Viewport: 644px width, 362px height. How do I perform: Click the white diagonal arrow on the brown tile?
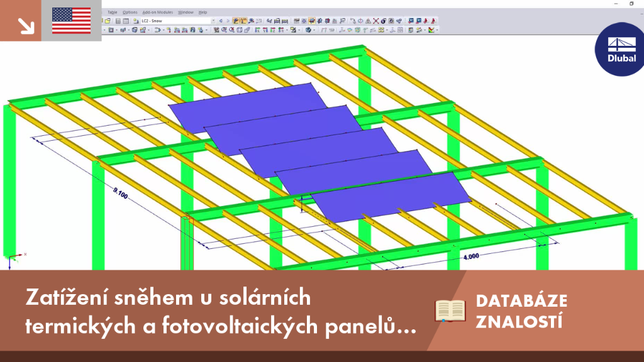point(26,26)
